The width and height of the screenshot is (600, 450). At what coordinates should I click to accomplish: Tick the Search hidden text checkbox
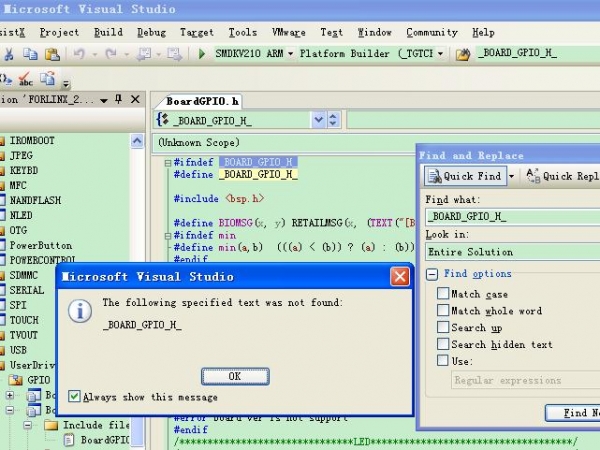[x=443, y=344]
